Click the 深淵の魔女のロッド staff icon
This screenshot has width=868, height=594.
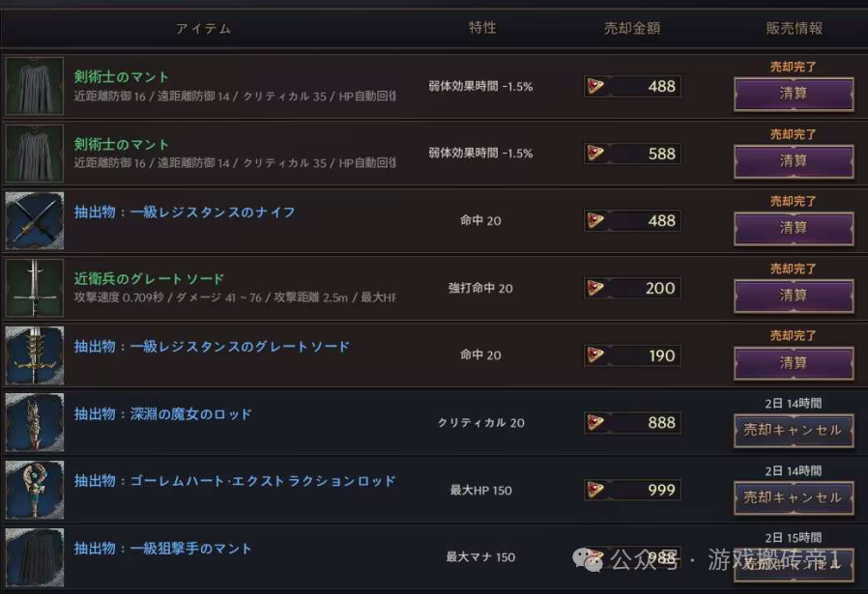coord(35,422)
